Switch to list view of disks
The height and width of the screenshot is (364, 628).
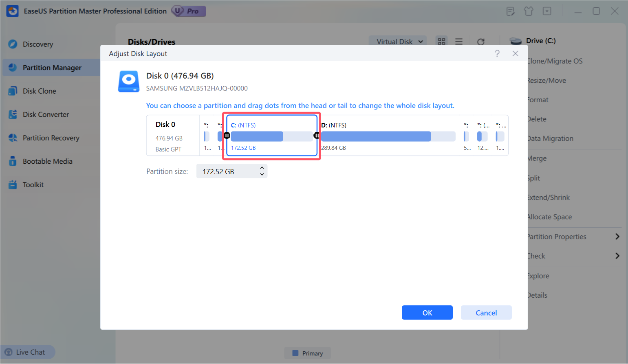[459, 42]
